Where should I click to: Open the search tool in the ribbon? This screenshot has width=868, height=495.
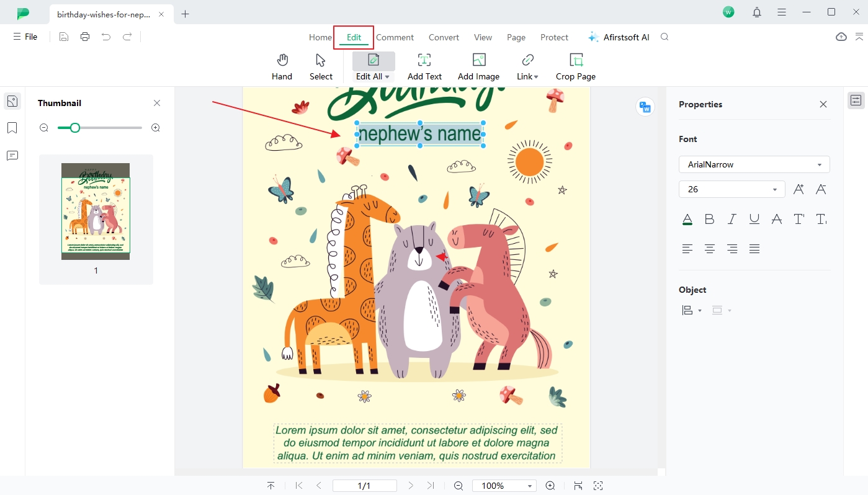point(664,37)
